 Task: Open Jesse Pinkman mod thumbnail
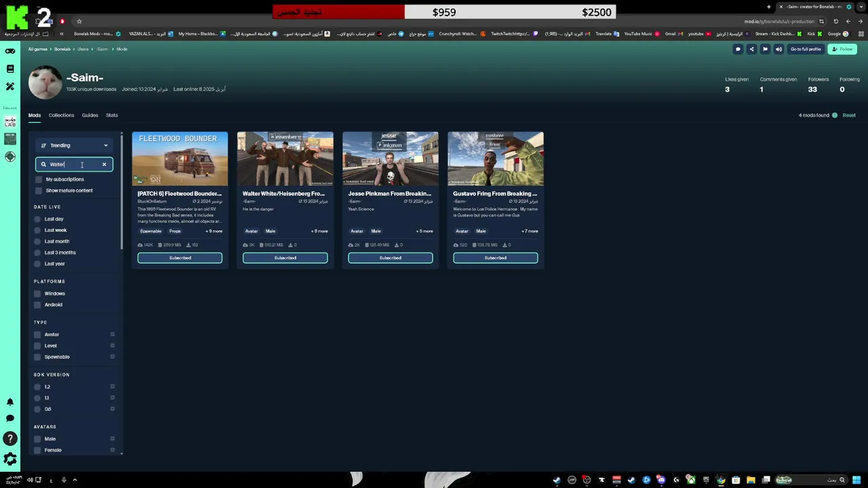[391, 159]
